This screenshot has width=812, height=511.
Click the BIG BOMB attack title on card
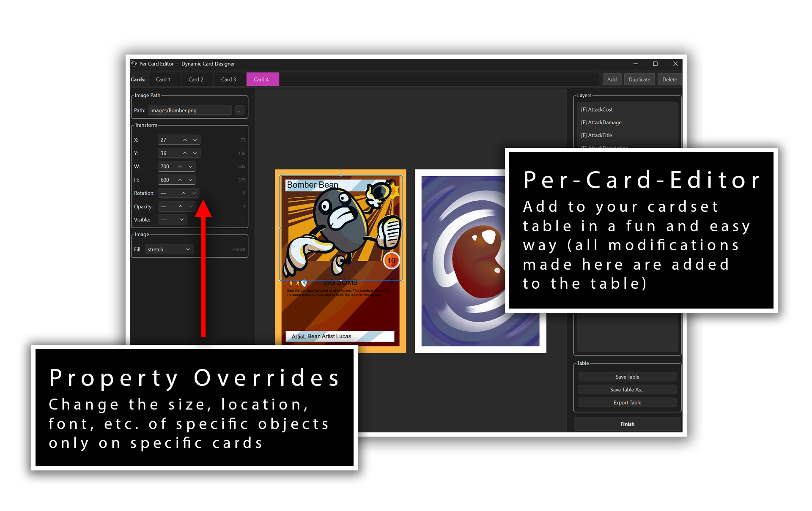tap(340, 282)
